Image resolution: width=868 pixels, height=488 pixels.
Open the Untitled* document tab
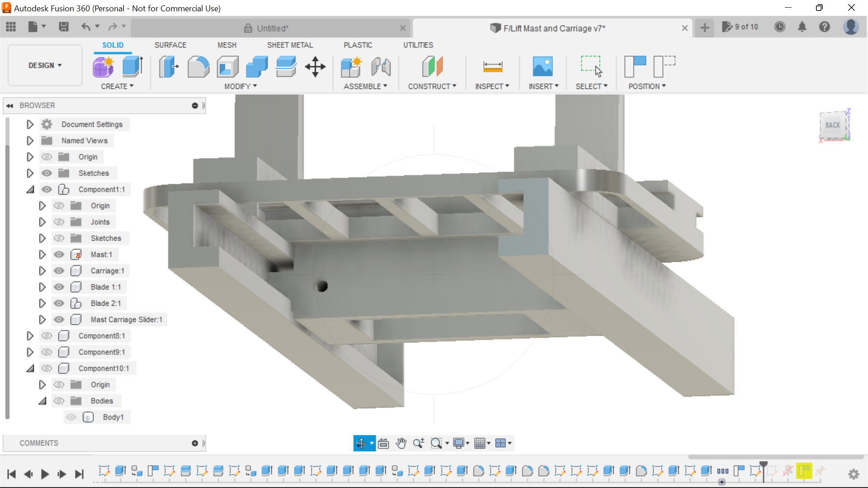273,28
